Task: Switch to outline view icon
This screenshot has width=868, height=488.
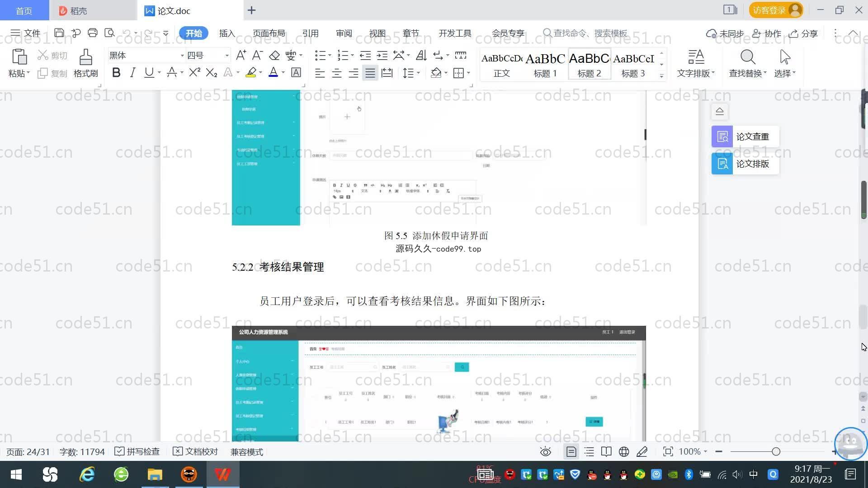Action: pyautogui.click(x=589, y=452)
